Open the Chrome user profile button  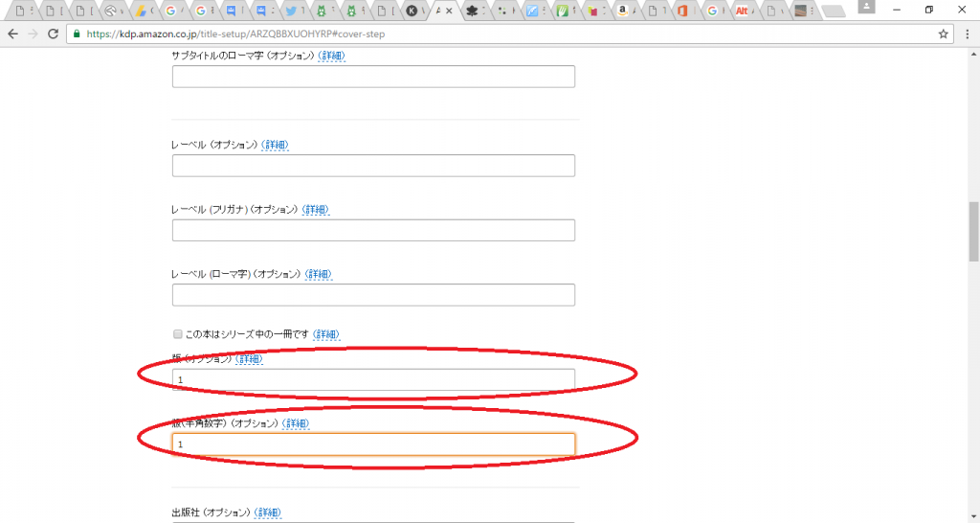point(866,7)
